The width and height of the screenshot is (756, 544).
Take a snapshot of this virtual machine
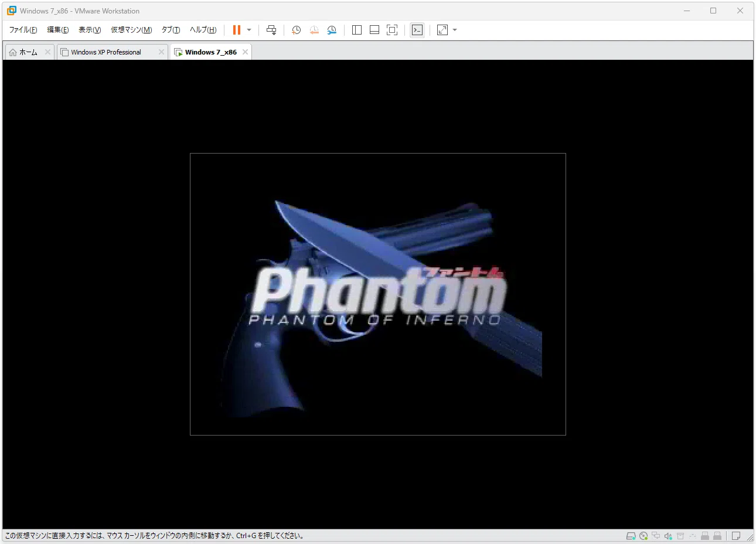coord(297,30)
